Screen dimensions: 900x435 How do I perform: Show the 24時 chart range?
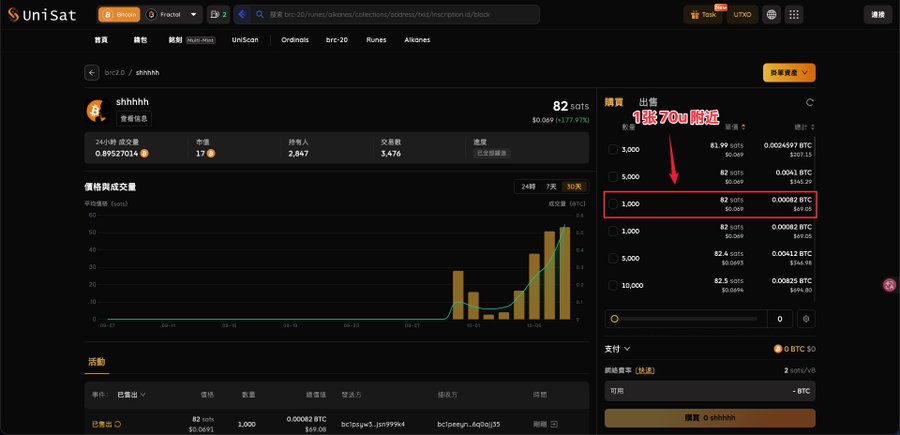pos(527,187)
